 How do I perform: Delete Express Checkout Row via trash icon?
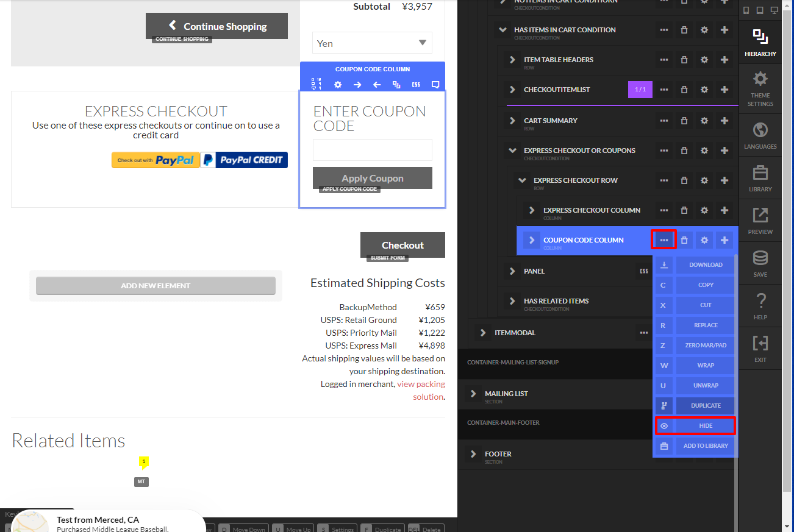click(x=684, y=180)
